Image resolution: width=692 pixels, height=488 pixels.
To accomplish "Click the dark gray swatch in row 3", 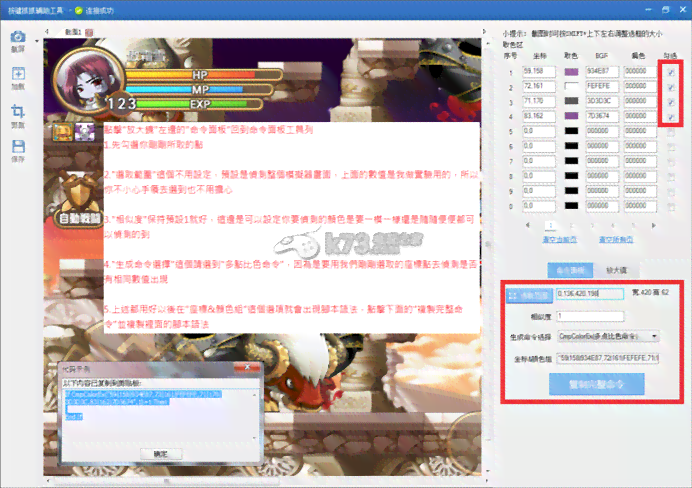I will click(571, 101).
